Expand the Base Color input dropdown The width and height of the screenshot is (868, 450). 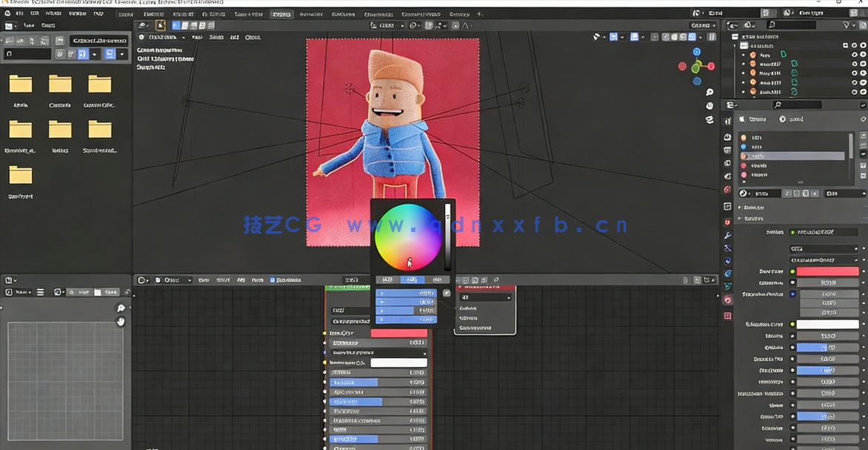coord(398,334)
